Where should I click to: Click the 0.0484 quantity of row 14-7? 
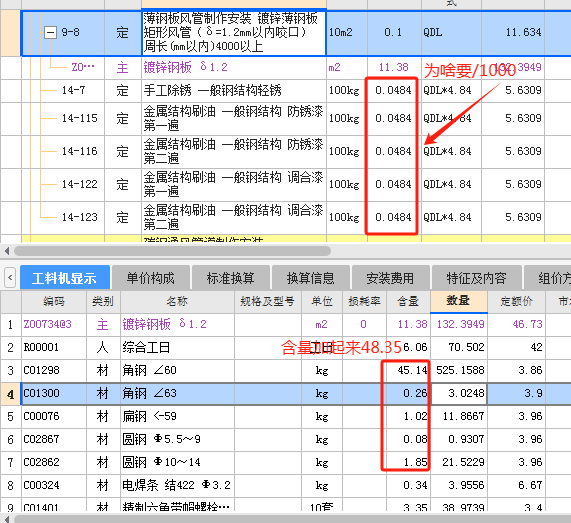(x=393, y=90)
